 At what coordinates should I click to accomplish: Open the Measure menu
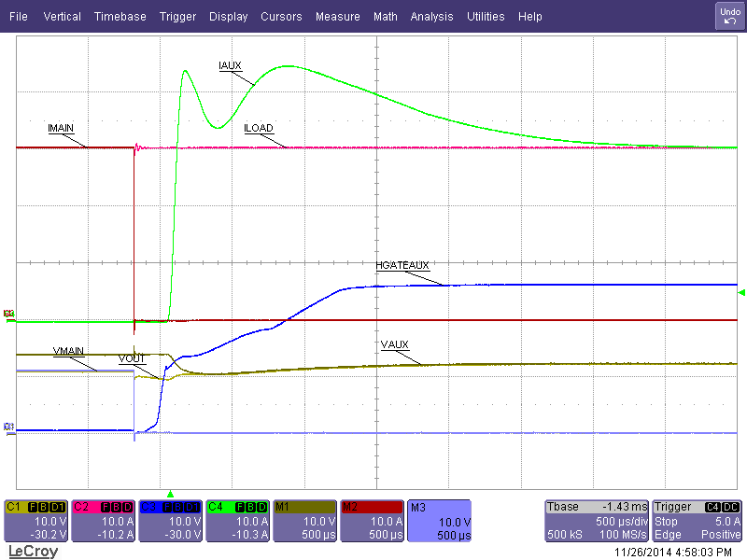coord(337,16)
